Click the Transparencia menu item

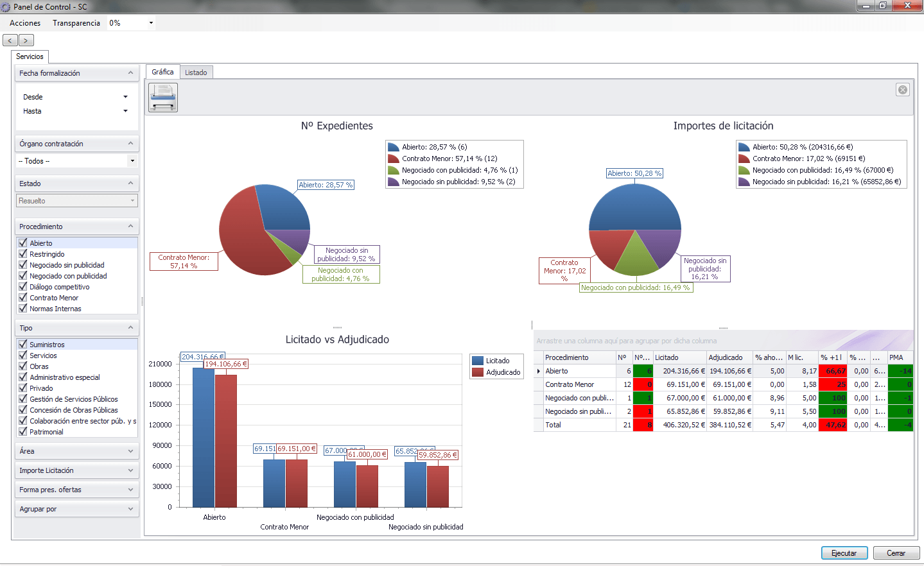pyautogui.click(x=76, y=23)
